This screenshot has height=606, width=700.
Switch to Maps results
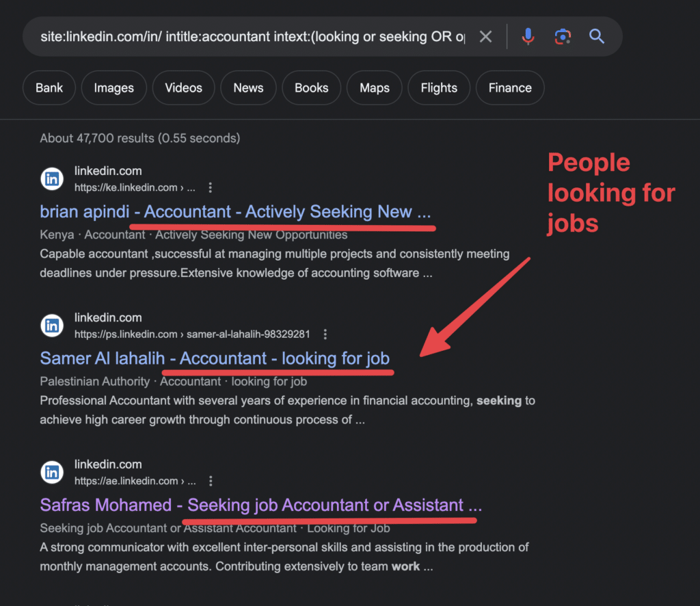point(375,88)
